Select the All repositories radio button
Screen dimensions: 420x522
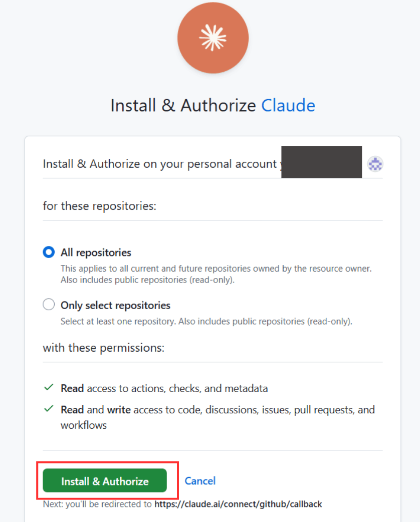pyautogui.click(x=49, y=252)
